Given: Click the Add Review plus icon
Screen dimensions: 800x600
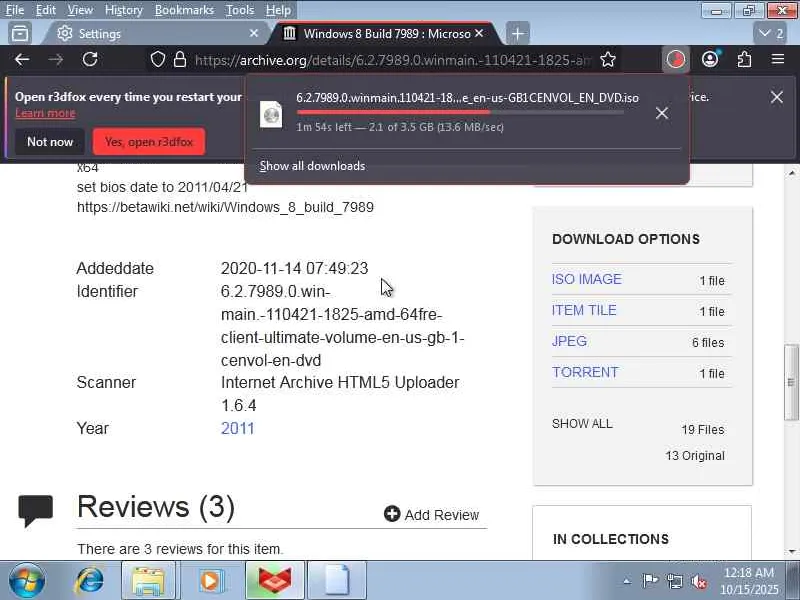Looking at the screenshot, I should click(x=392, y=514).
